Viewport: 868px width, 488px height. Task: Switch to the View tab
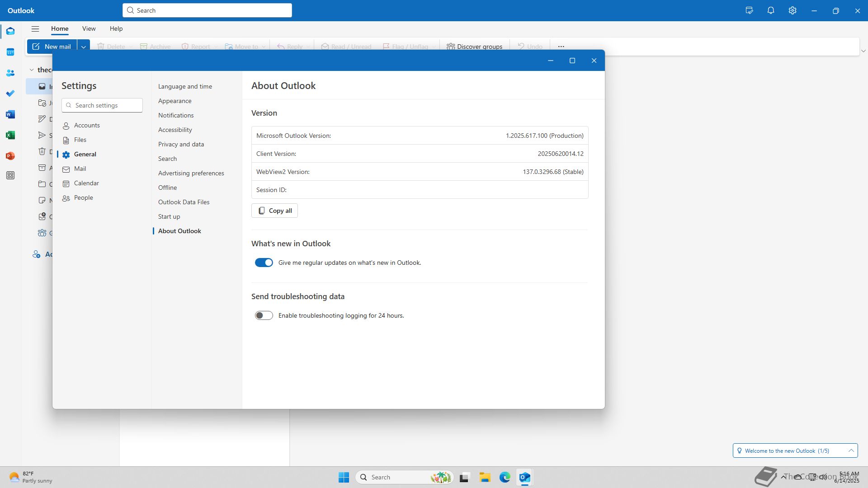coord(89,28)
